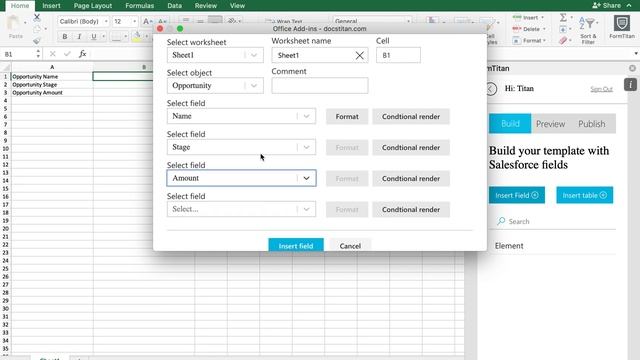Open the FormTitan add-in ribbon icon

tap(621, 27)
